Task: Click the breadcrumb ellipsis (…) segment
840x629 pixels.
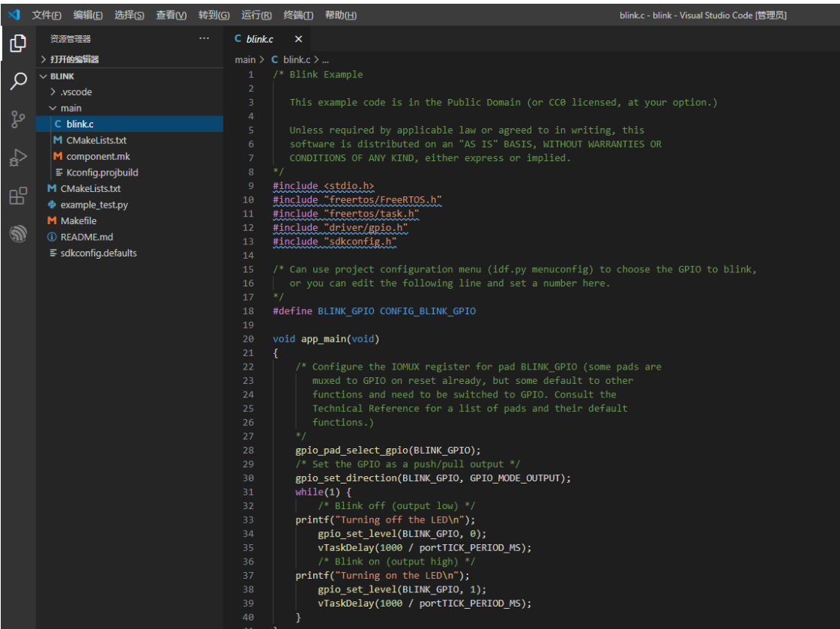Action: click(x=325, y=60)
